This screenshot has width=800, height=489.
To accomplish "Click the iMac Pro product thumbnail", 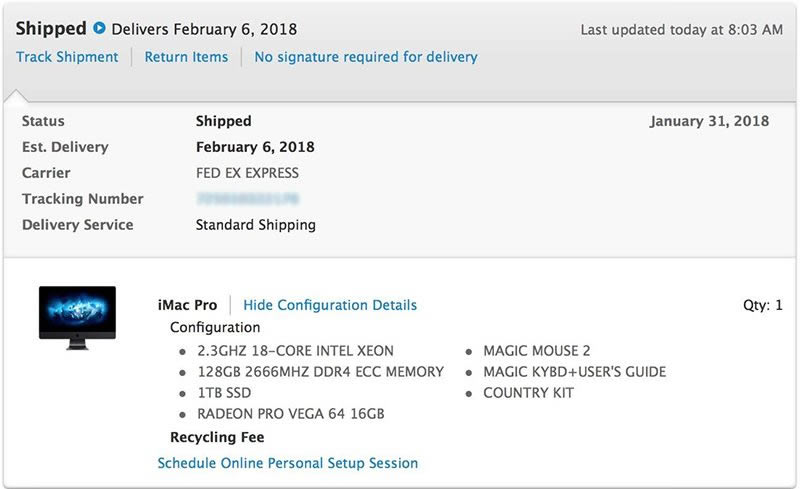I will coord(77,317).
